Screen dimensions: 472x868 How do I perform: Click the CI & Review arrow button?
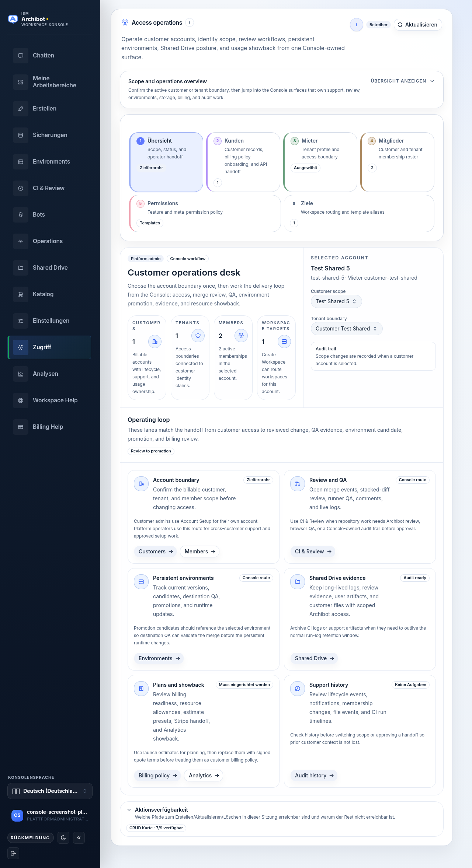click(313, 552)
